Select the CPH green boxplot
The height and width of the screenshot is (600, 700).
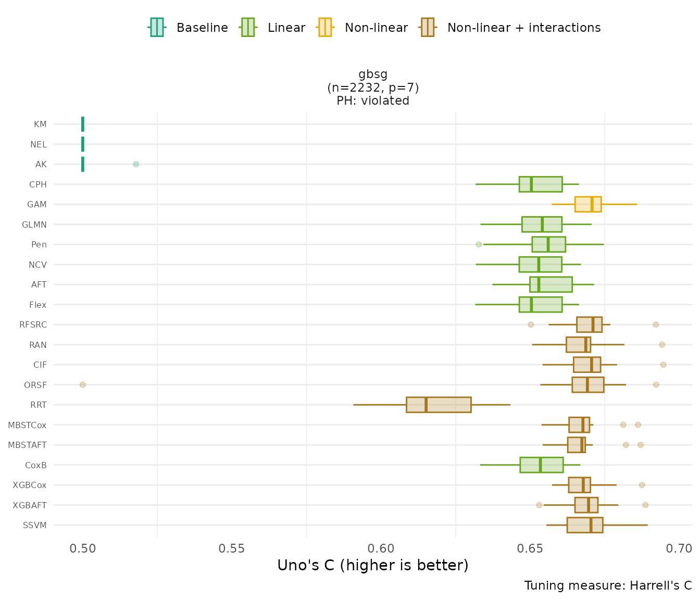click(x=541, y=184)
